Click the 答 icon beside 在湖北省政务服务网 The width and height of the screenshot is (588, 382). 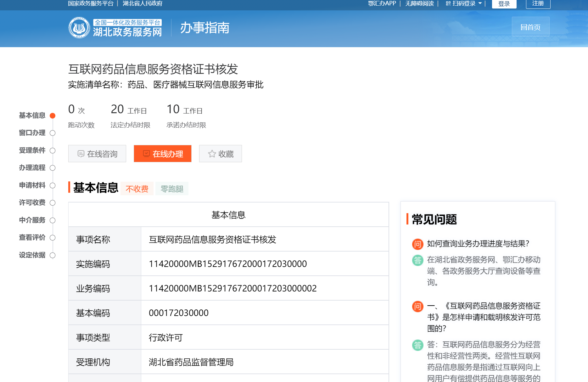[x=417, y=260]
